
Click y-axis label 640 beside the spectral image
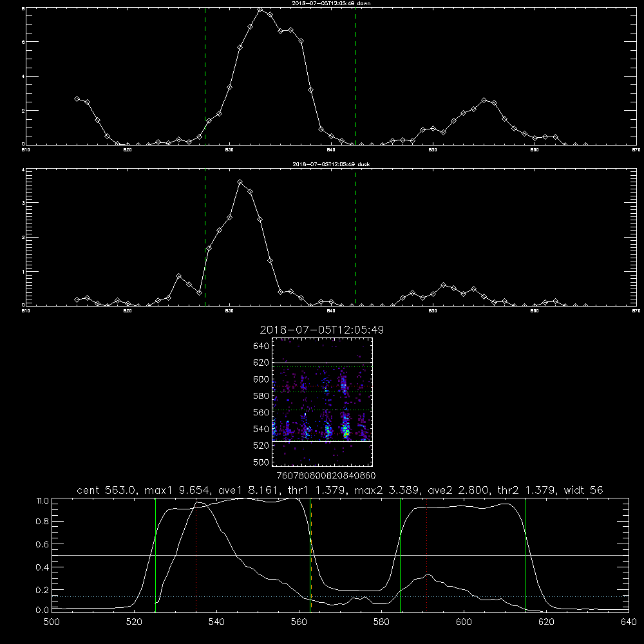click(261, 346)
